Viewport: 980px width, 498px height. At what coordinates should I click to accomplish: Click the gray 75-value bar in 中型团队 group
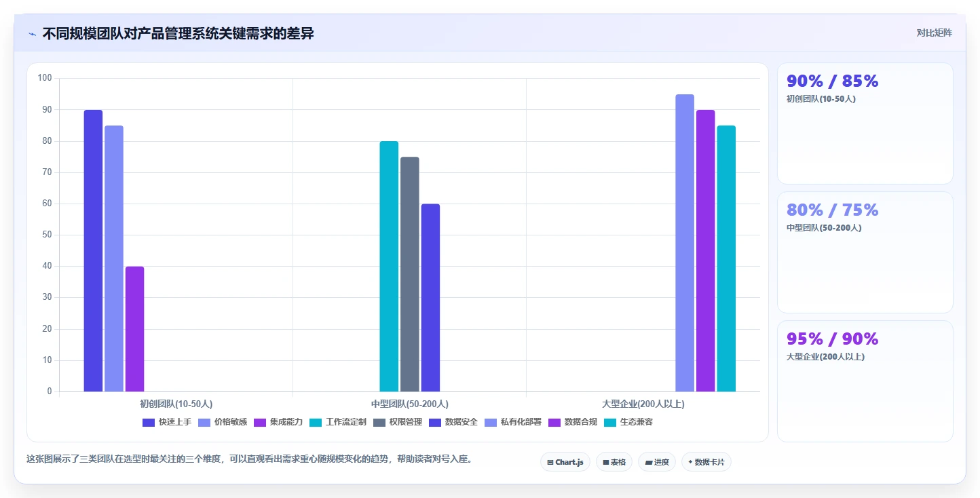(x=410, y=274)
